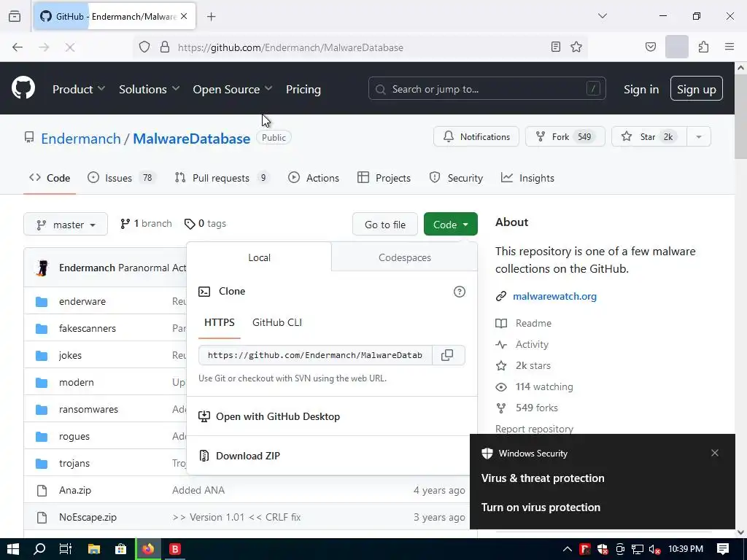747x560 pixels.
Task: Expand the Open Source menu
Action: pyautogui.click(x=233, y=89)
